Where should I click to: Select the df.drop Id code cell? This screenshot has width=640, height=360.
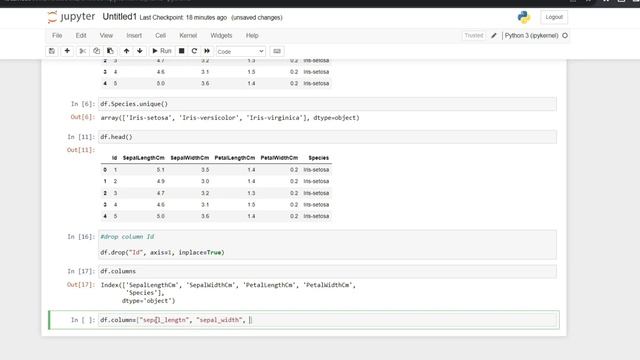tap(327, 244)
